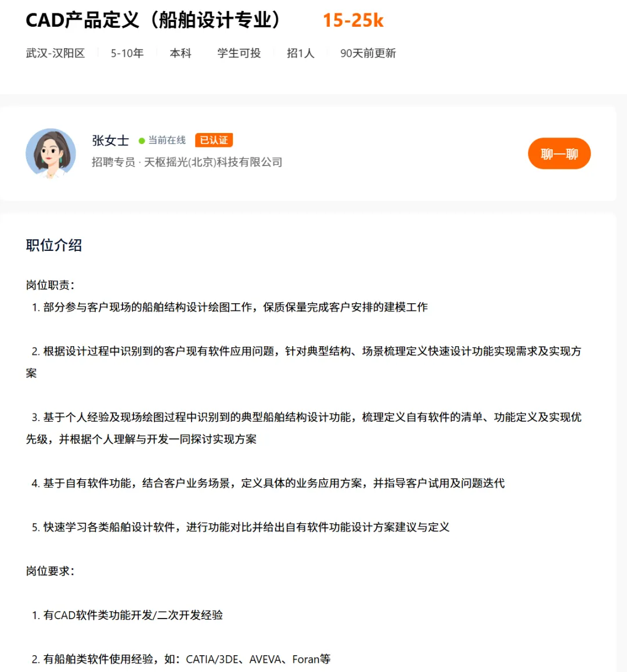Click the 15-25k salary text
This screenshot has height=672, width=627.
click(353, 20)
